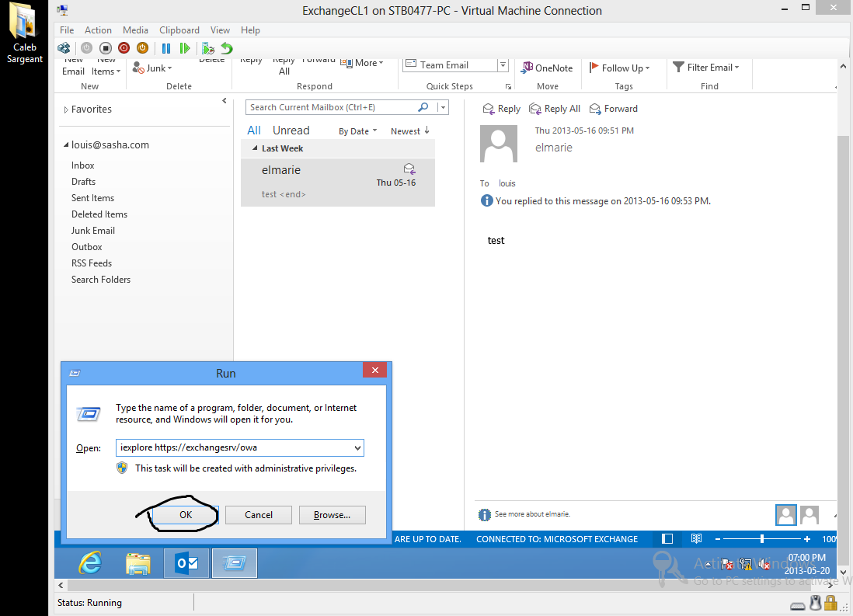Click the network warning tray icon
Image resolution: width=853 pixels, height=616 pixels.
click(x=745, y=564)
